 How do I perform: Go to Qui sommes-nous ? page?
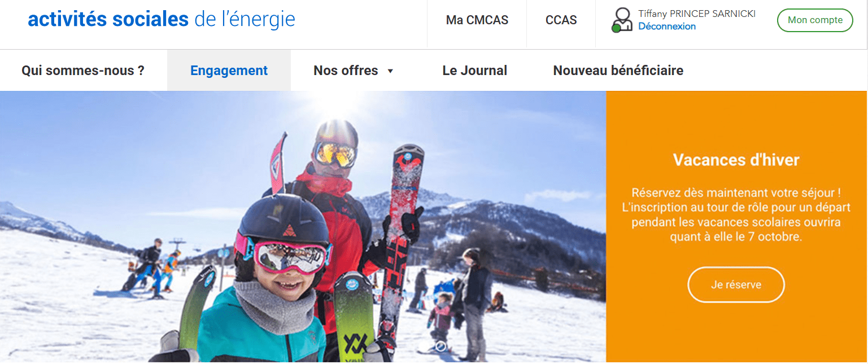click(83, 71)
